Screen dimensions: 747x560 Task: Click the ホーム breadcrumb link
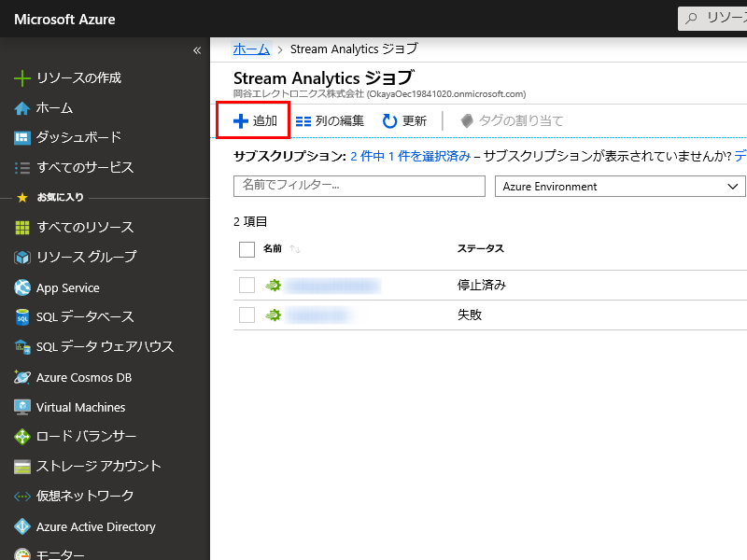click(251, 49)
